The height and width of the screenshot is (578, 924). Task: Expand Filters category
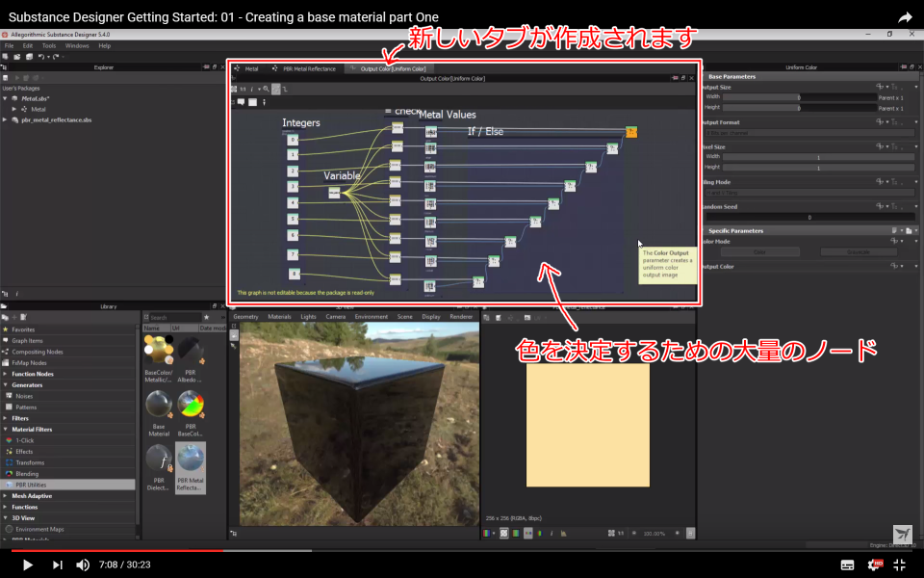click(6, 418)
